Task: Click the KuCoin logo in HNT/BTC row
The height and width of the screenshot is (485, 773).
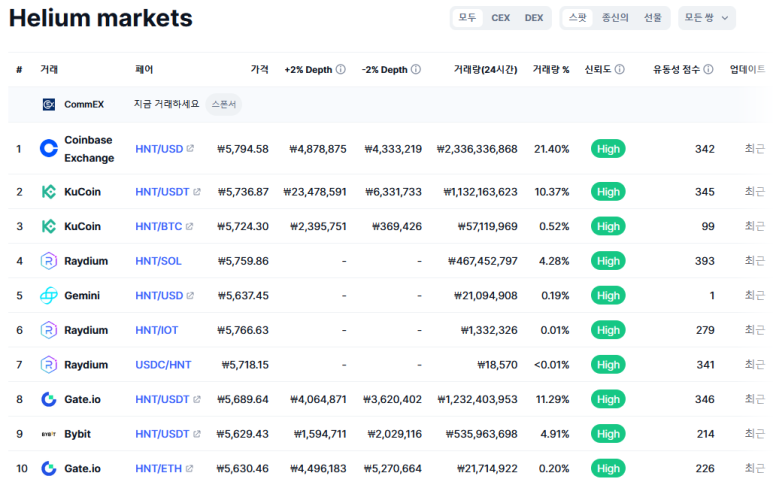Action: click(49, 226)
